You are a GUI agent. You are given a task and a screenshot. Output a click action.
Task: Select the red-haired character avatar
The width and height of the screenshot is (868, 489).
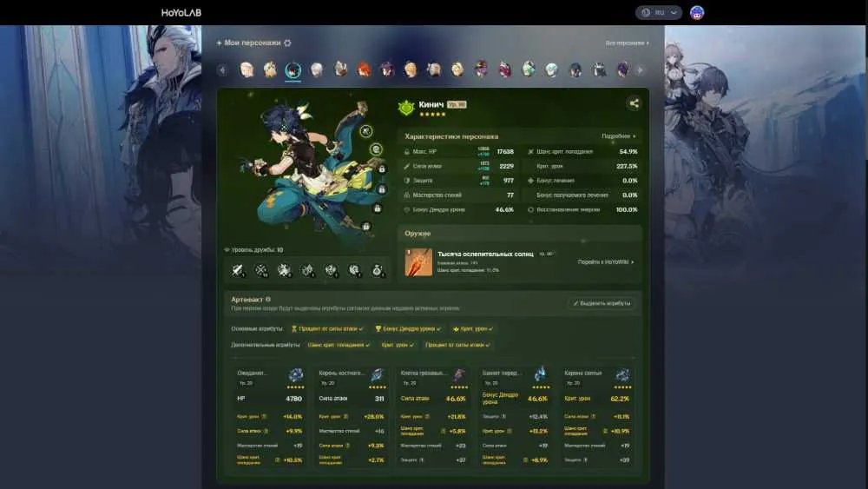[x=364, y=69]
